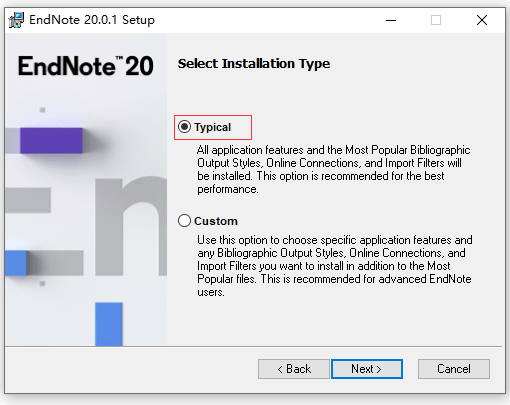Click the Select Installation Type heading
The height and width of the screenshot is (405, 510).
(254, 63)
